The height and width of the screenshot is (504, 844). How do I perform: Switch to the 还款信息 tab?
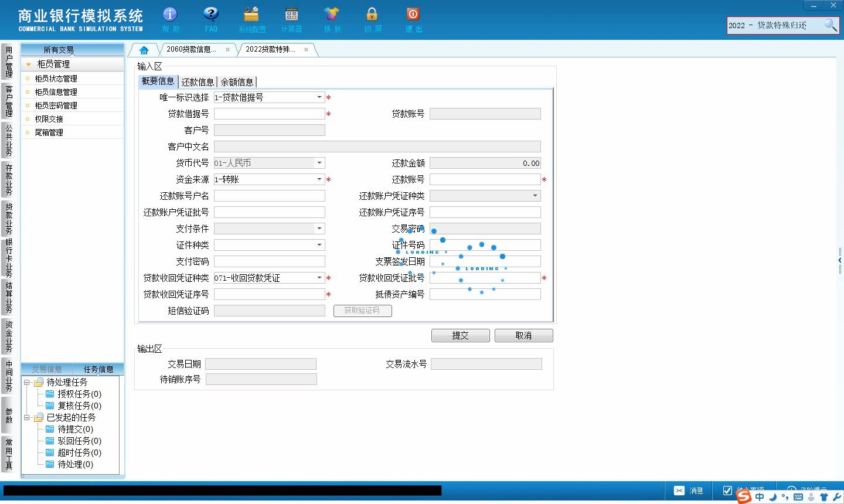198,82
